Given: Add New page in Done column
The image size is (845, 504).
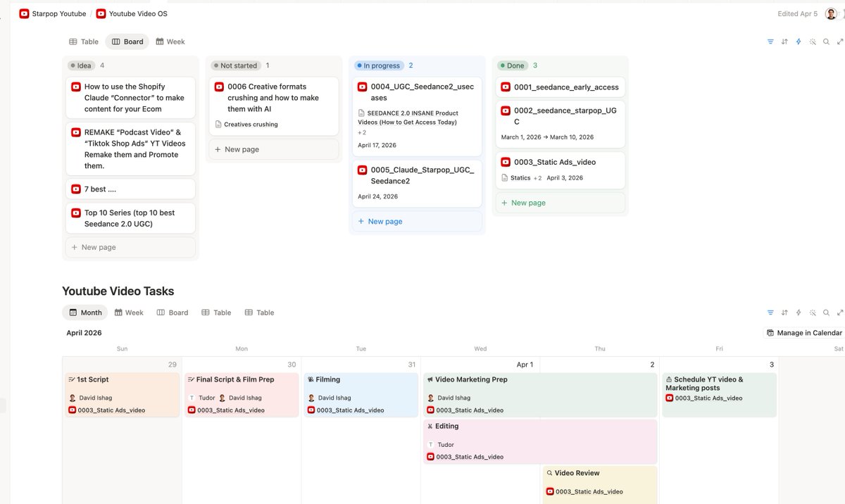Looking at the screenshot, I should tap(561, 203).
